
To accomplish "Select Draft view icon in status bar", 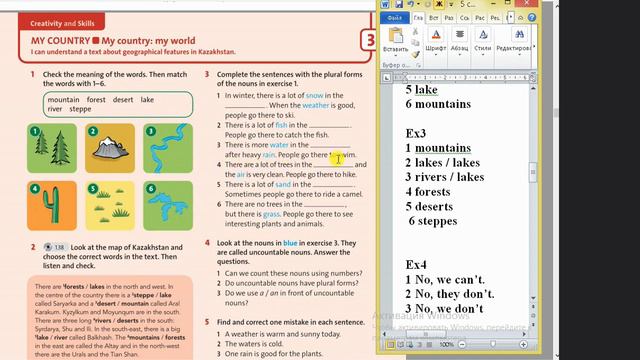I will click(x=429, y=344).
